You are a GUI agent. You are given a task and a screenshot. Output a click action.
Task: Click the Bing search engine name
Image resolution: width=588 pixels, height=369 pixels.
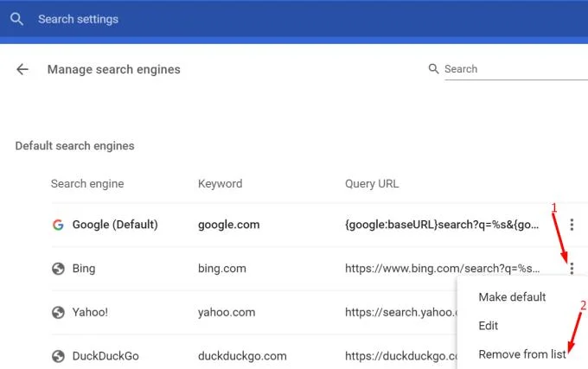84,269
